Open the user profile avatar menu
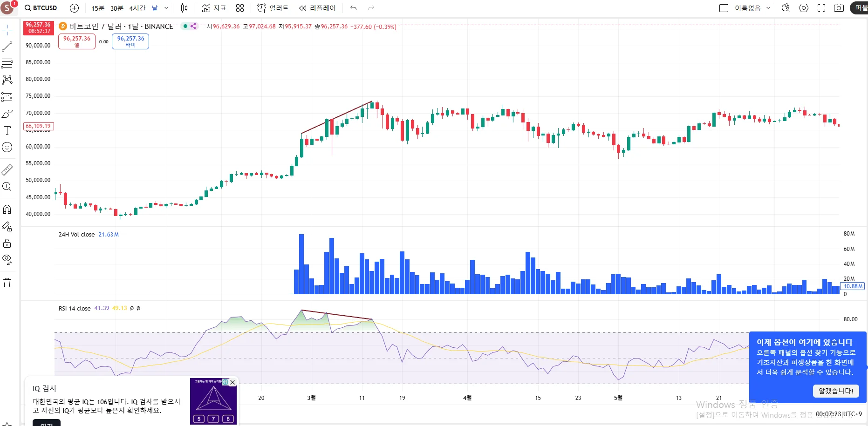Screen dimensions: 868x426 (x=7, y=7)
